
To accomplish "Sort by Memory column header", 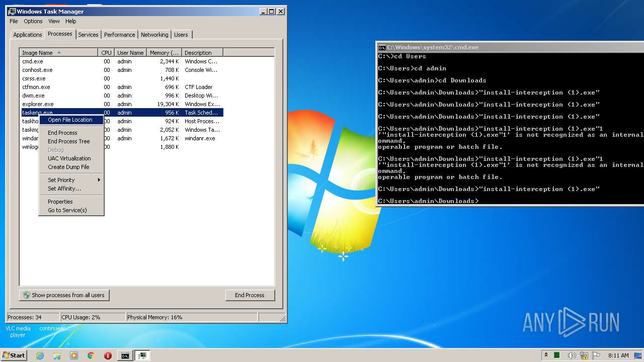I will coord(164,53).
